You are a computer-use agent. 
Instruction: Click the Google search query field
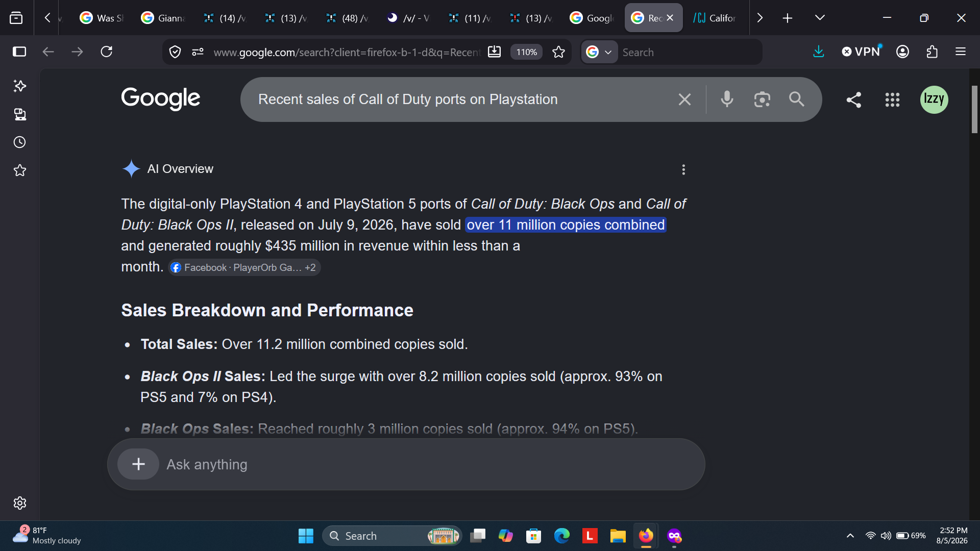[459, 99]
